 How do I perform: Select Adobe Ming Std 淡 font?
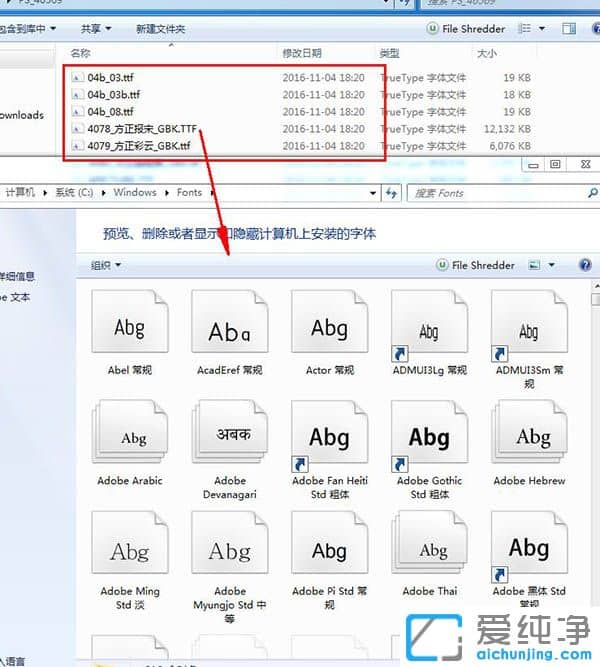[130, 543]
